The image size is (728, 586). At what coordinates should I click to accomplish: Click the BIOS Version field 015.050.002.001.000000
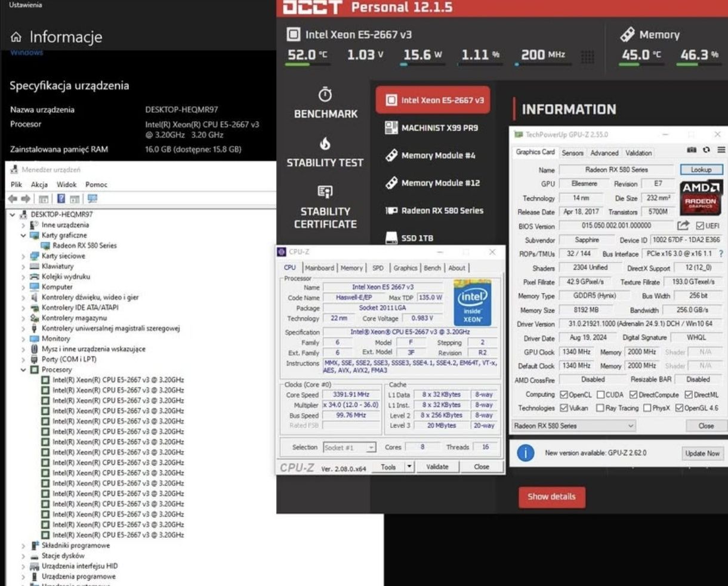click(616, 226)
